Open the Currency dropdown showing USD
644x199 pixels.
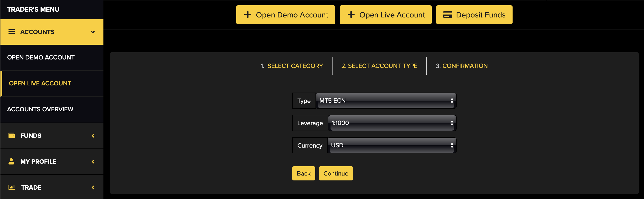pos(391,145)
